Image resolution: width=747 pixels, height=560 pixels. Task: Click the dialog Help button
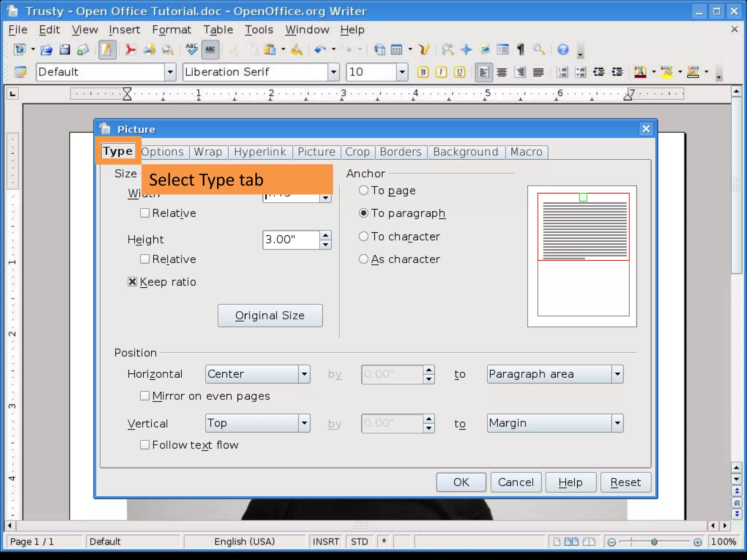[570, 482]
